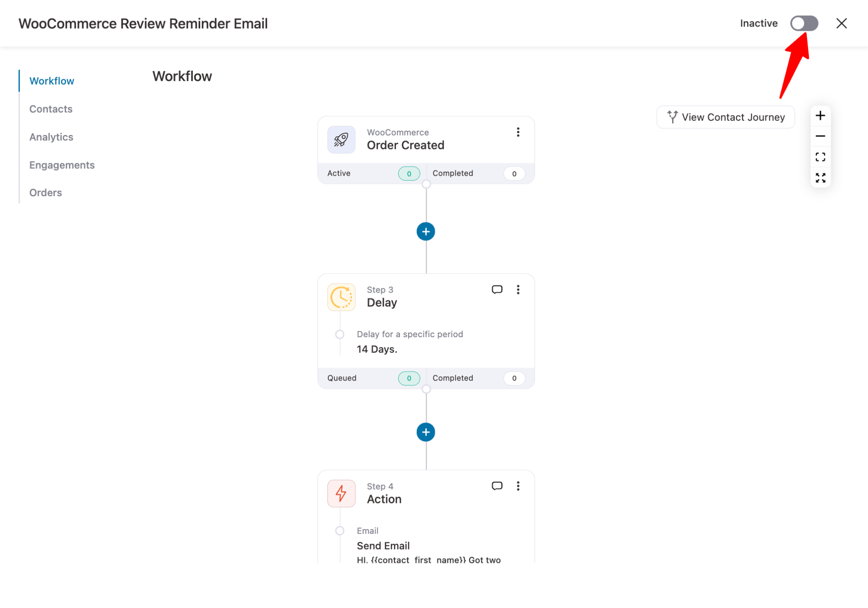868x608 pixels.
Task: Click the Send Email action text
Action: point(383,546)
